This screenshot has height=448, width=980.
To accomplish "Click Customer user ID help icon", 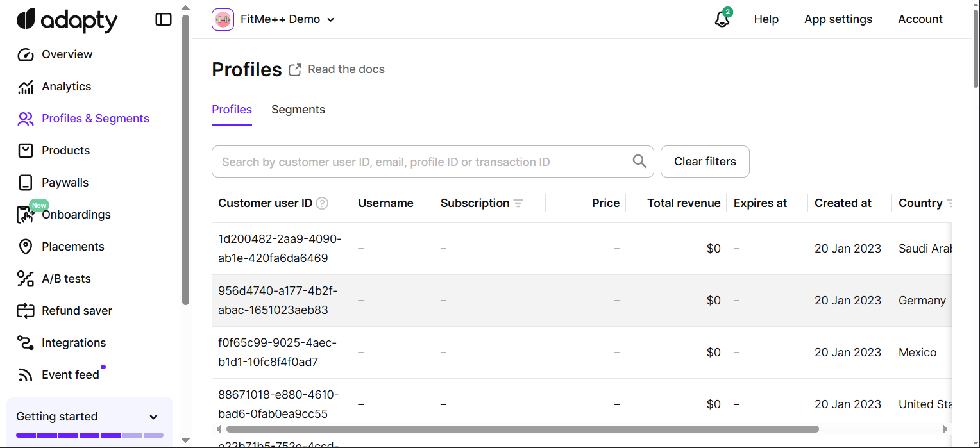I will click(x=323, y=203).
